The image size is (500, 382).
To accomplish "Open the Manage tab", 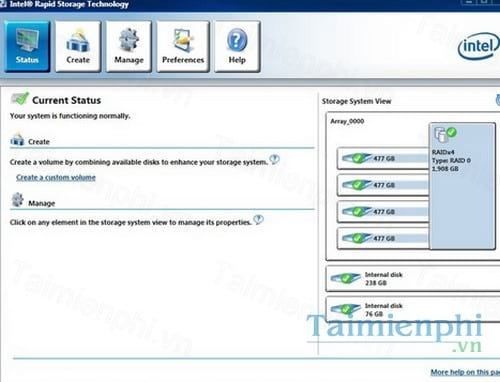I will [x=129, y=46].
